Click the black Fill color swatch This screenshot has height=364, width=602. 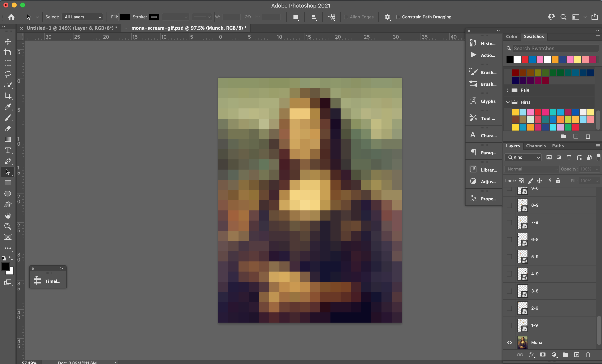click(125, 17)
